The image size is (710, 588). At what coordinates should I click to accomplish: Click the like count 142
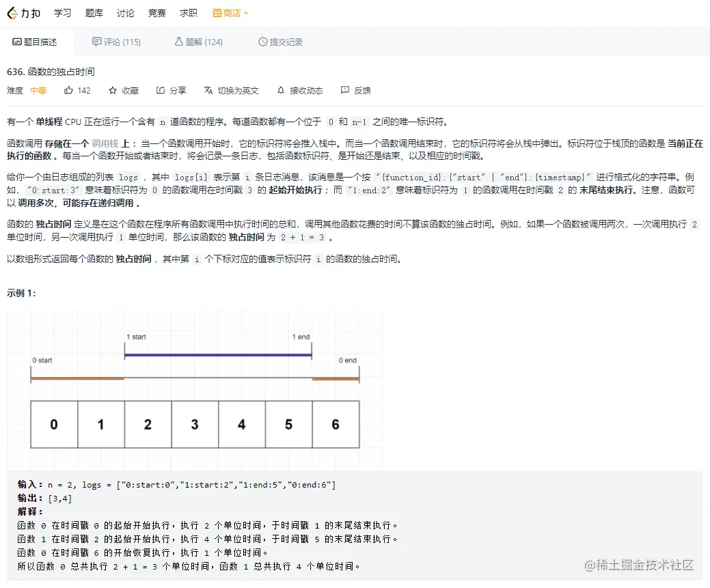84,91
